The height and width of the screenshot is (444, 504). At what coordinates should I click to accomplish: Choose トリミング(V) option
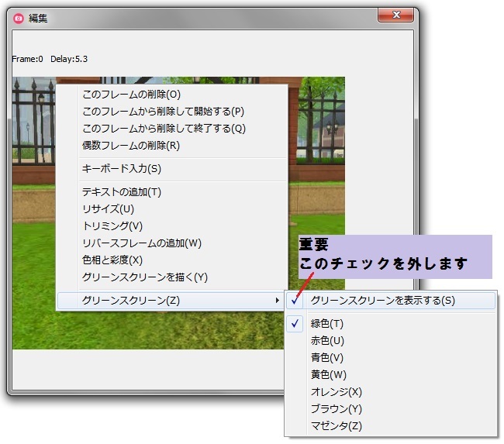tap(172, 226)
